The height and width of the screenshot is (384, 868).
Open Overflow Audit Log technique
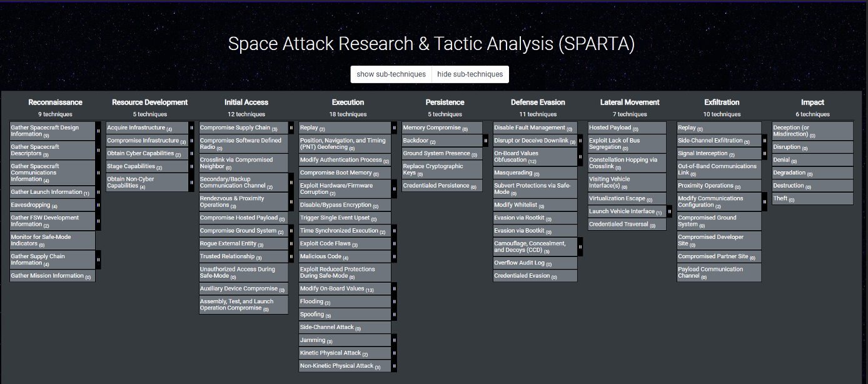click(535, 263)
